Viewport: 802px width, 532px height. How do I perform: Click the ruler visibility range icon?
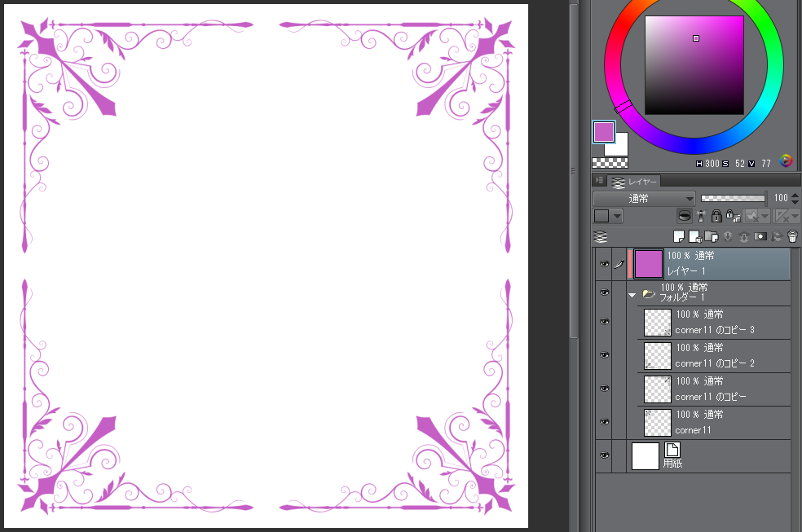tap(782, 216)
